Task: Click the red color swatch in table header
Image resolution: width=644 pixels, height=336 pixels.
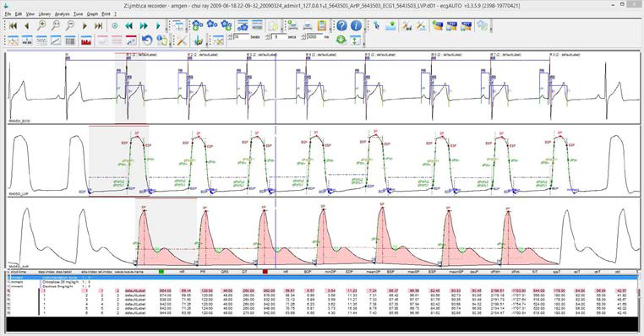Action: coord(265,272)
